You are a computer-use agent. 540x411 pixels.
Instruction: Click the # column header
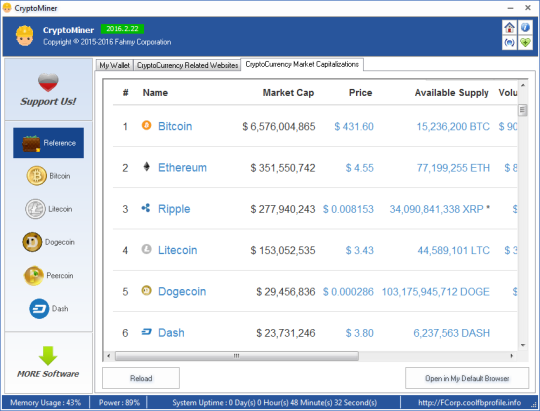tap(126, 93)
